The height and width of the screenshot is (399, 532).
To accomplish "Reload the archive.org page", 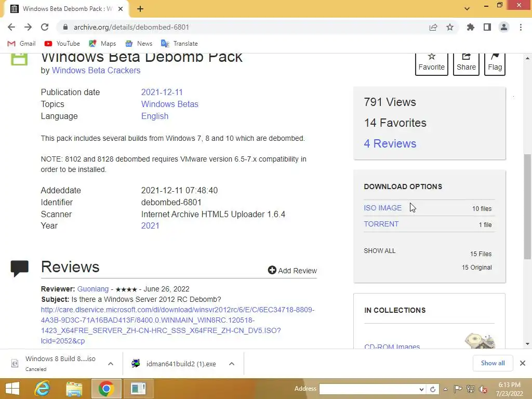I will tap(45, 27).
